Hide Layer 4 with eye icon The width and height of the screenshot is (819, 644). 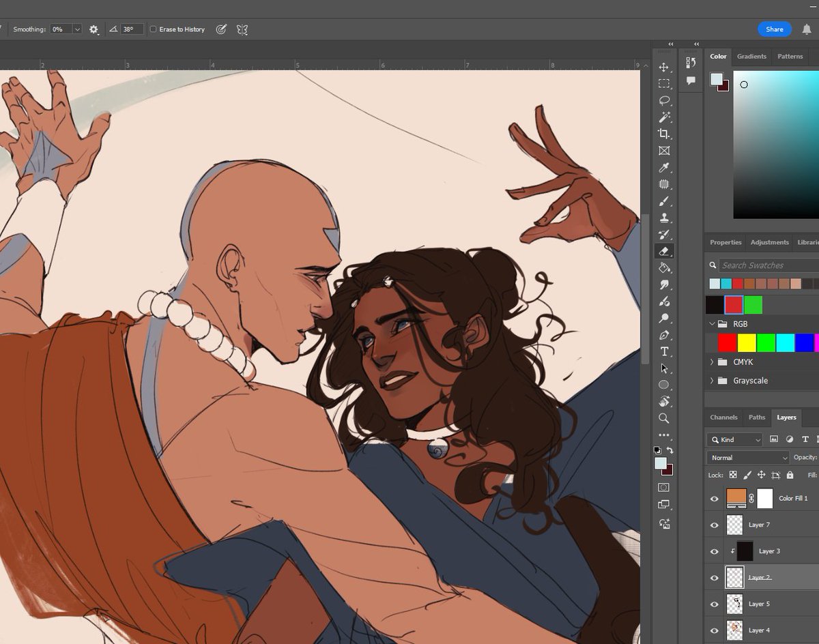(x=715, y=630)
